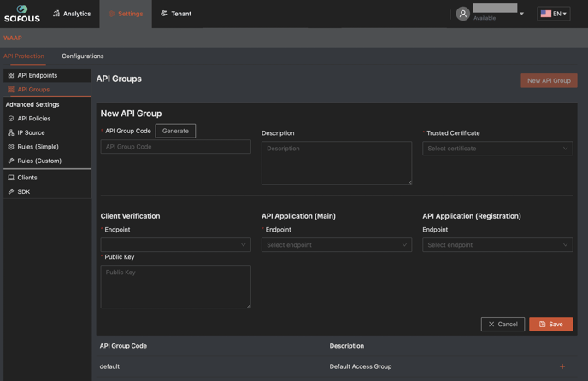
Task: Open the SDK section
Action: click(x=23, y=191)
